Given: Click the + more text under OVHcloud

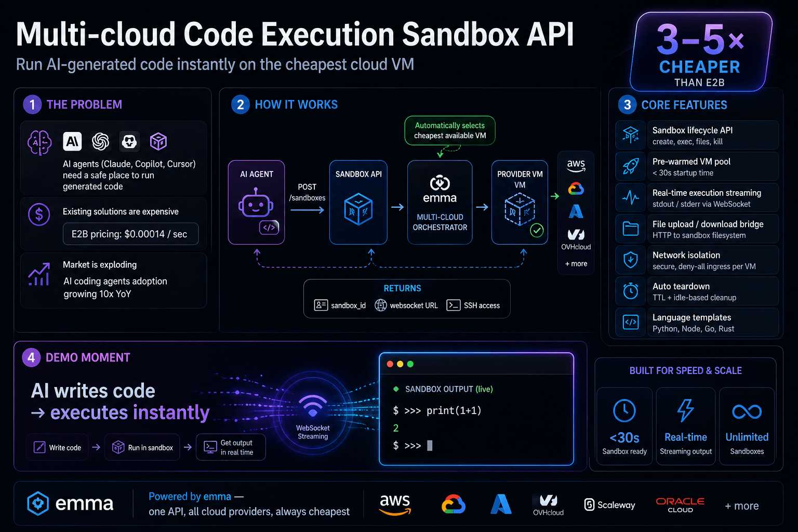Looking at the screenshot, I should click(576, 263).
